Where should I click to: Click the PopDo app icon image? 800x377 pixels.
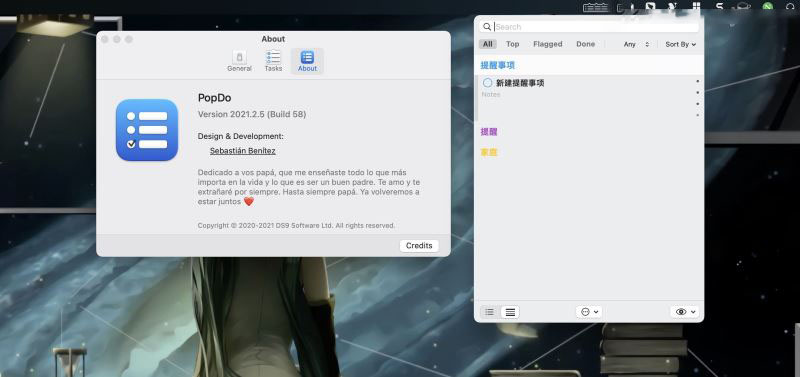coord(147,130)
